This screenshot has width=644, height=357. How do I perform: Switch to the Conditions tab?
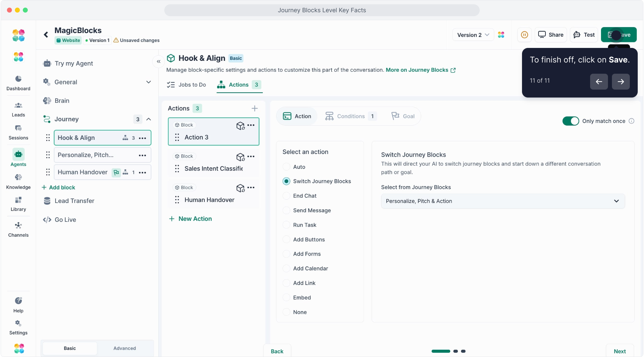click(x=350, y=116)
